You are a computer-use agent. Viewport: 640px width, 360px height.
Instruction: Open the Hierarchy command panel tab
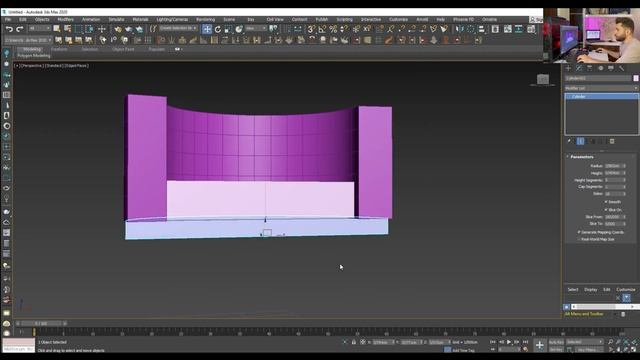tap(589, 68)
